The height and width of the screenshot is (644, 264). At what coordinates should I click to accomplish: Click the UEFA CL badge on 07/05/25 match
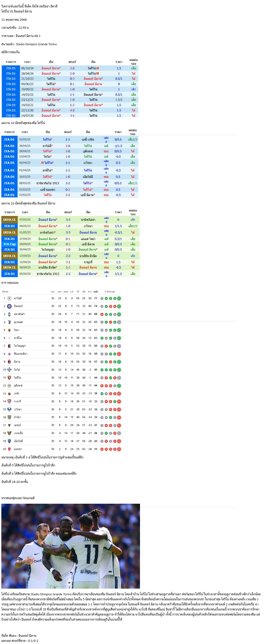click(10, 220)
